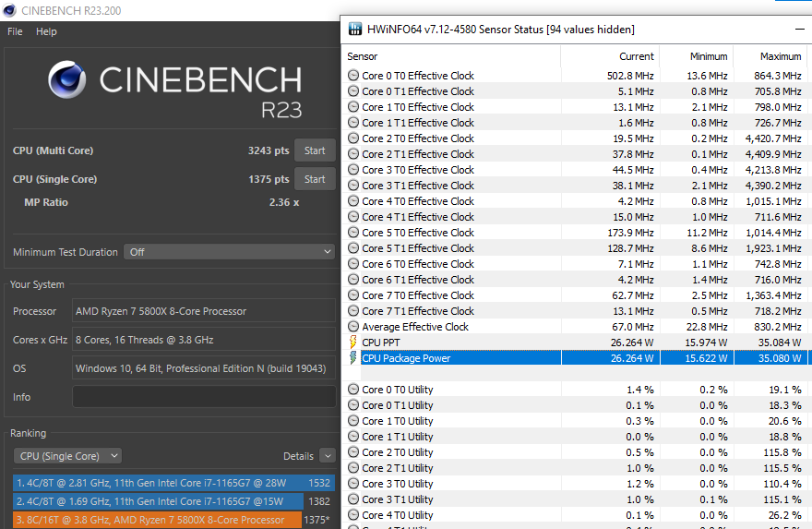Click the Info input field
Screen dimensions: 812x529
tap(204, 397)
